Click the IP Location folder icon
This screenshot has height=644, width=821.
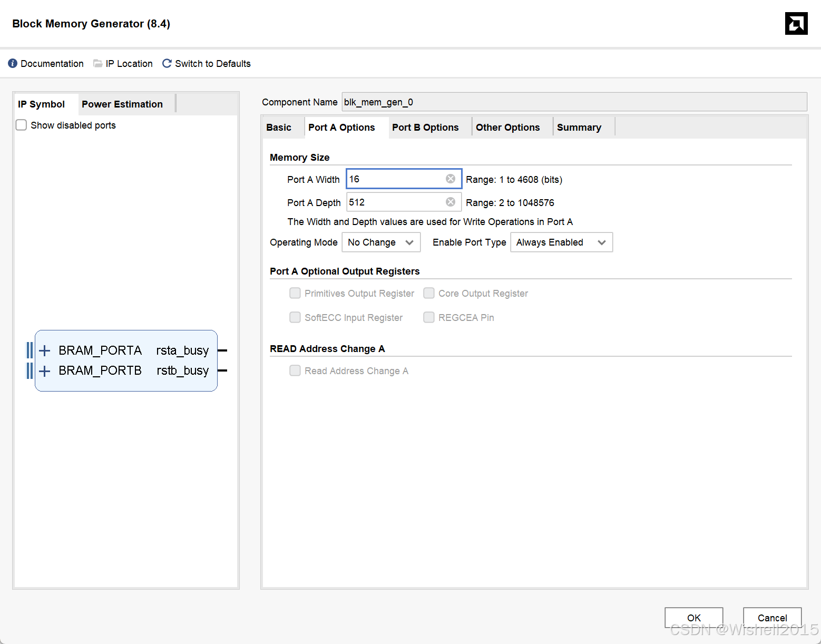click(97, 63)
